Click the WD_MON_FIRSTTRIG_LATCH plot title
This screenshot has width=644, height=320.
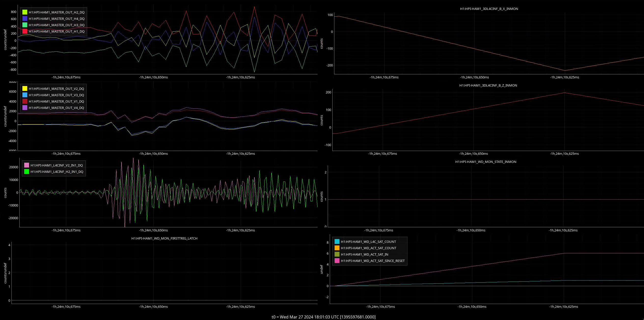pos(164,238)
